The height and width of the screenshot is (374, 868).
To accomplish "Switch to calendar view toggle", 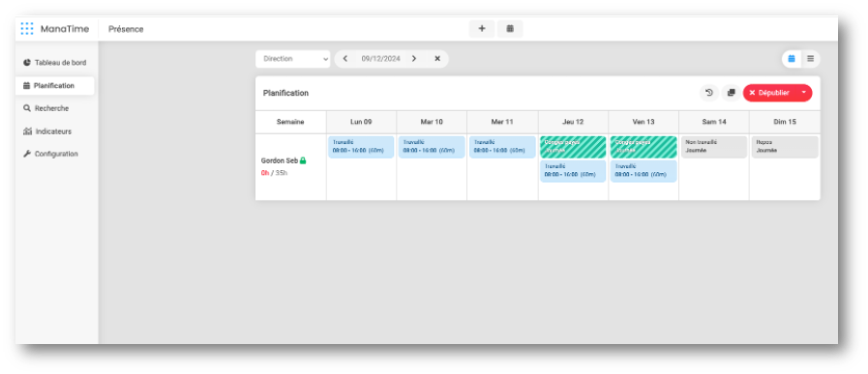I will point(792,59).
